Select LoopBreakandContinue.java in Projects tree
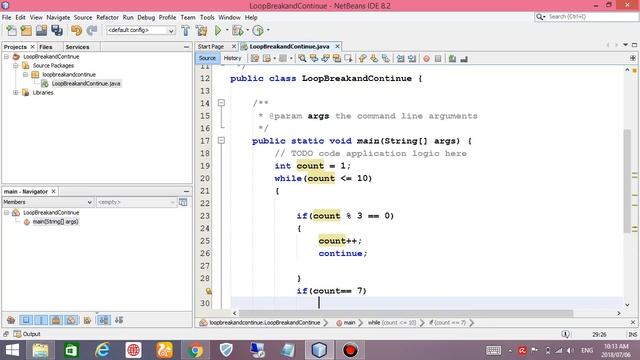This screenshot has width=640, height=360. pos(86,84)
